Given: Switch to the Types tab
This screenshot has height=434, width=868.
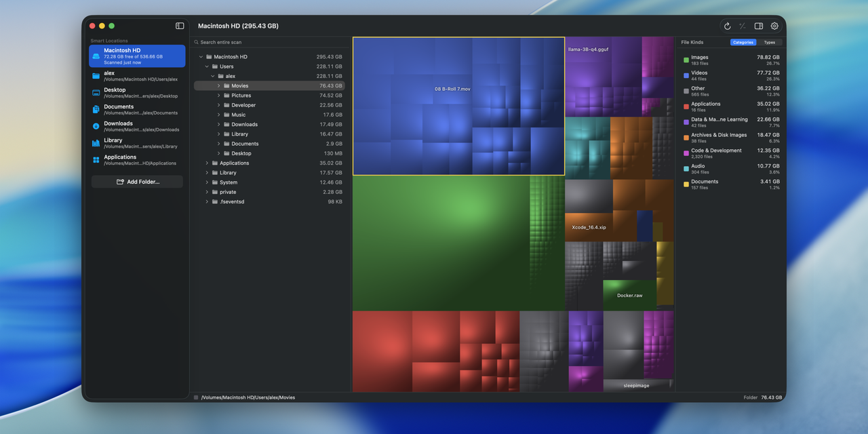Looking at the screenshot, I should point(769,42).
